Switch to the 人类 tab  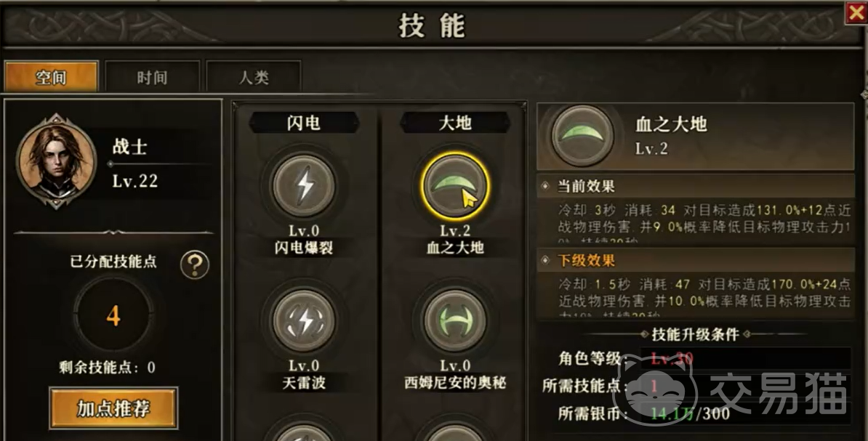click(x=254, y=77)
